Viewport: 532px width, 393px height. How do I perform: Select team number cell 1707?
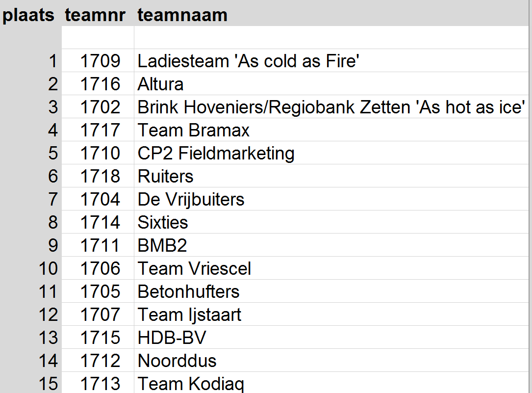100,314
